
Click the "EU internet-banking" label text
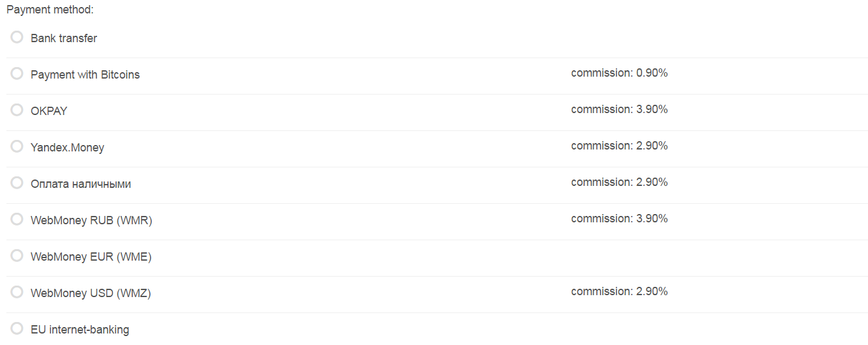(80, 330)
